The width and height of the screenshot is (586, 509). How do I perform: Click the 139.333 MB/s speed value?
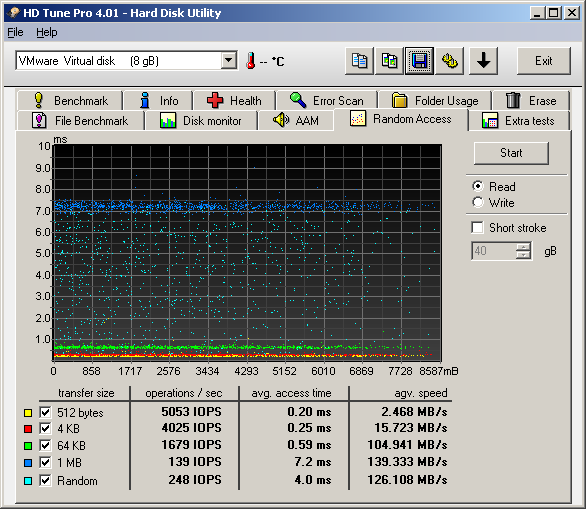point(407,462)
